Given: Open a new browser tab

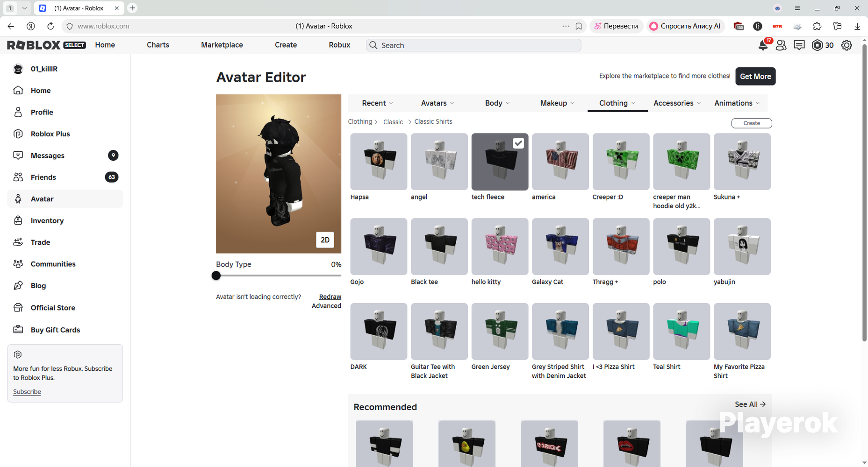Looking at the screenshot, I should click(132, 8).
